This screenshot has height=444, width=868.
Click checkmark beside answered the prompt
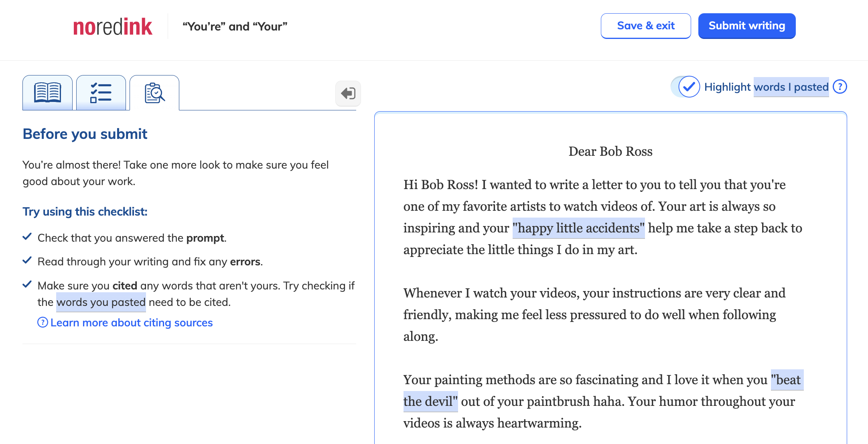point(27,236)
